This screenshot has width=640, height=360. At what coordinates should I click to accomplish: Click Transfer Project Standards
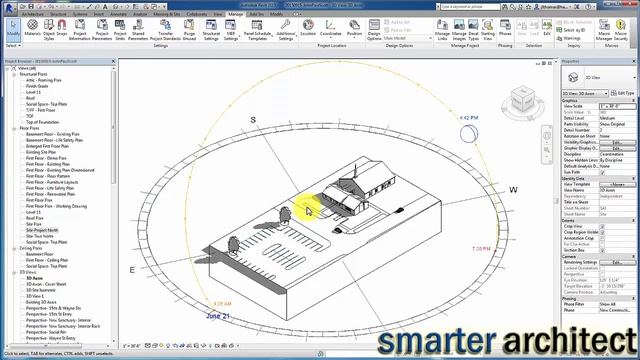[165, 29]
